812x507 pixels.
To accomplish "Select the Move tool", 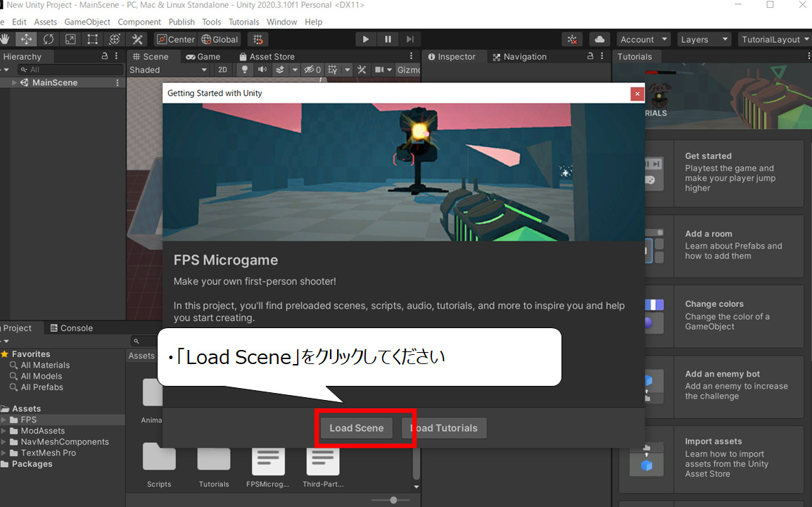I will tap(26, 39).
